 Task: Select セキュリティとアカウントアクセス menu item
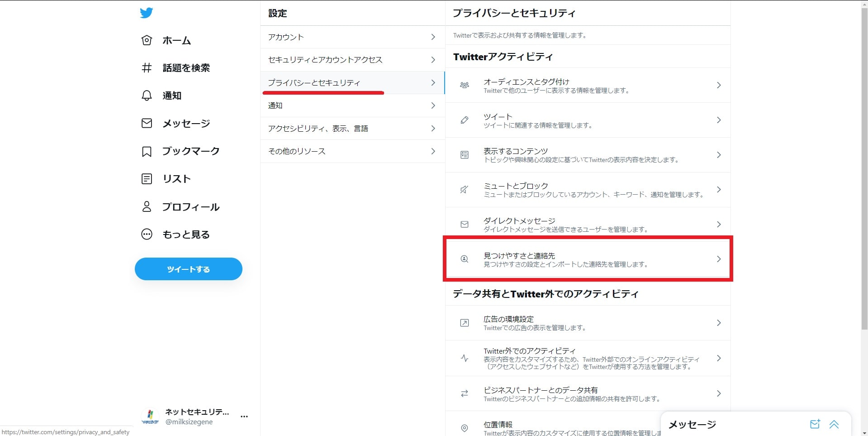click(x=352, y=60)
